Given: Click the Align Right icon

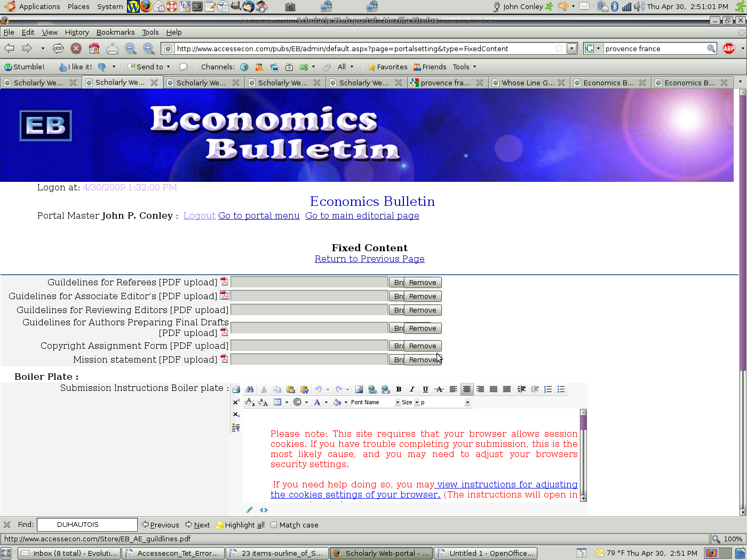Looking at the screenshot, I should coord(480,389).
